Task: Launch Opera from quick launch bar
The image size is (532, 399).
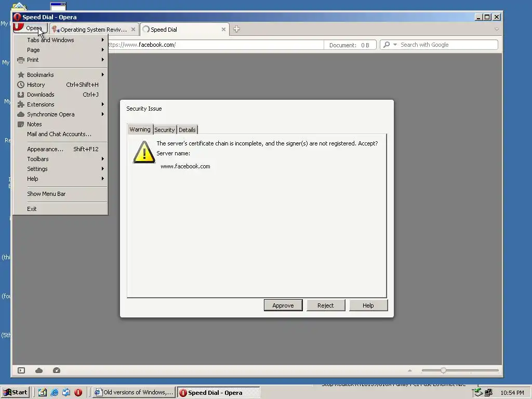Action: coord(78,393)
